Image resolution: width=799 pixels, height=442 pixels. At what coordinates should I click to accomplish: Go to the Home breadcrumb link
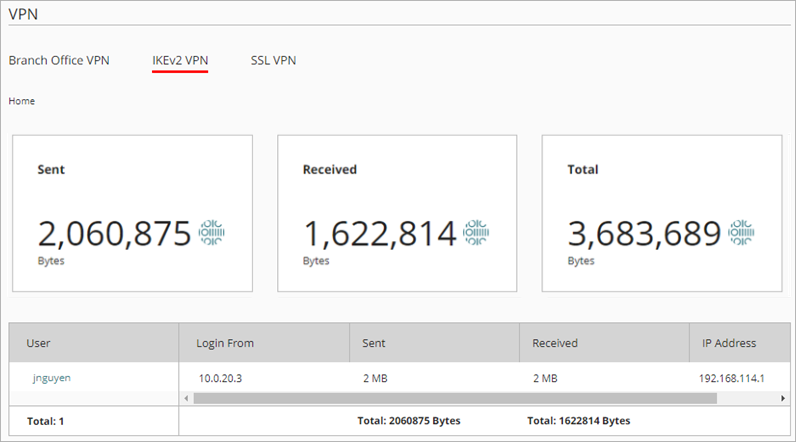[22, 101]
